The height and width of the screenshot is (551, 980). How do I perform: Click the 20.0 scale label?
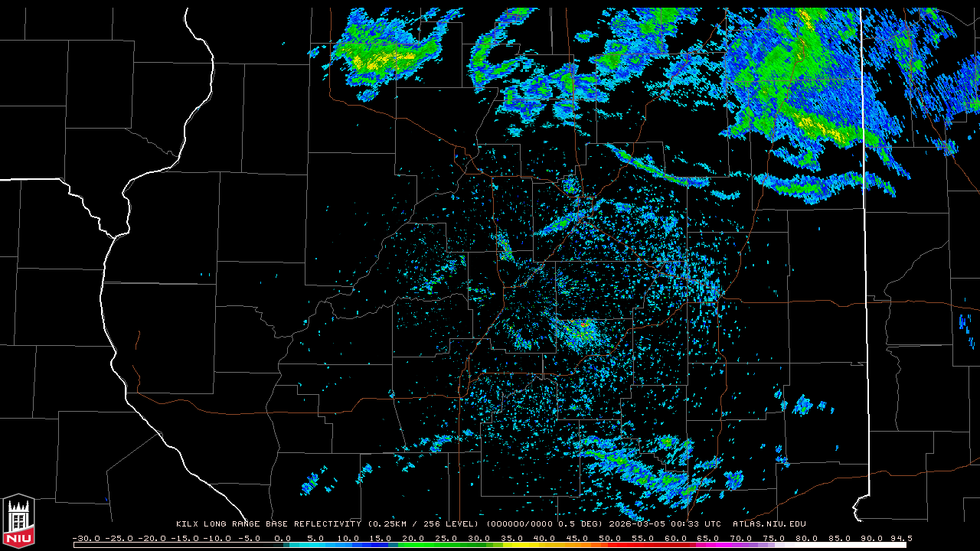pos(413,539)
